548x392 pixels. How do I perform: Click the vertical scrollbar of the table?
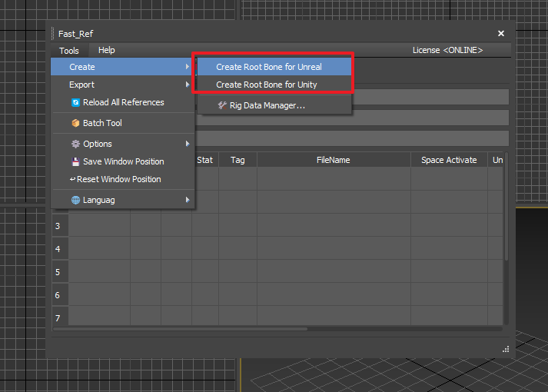point(505,231)
